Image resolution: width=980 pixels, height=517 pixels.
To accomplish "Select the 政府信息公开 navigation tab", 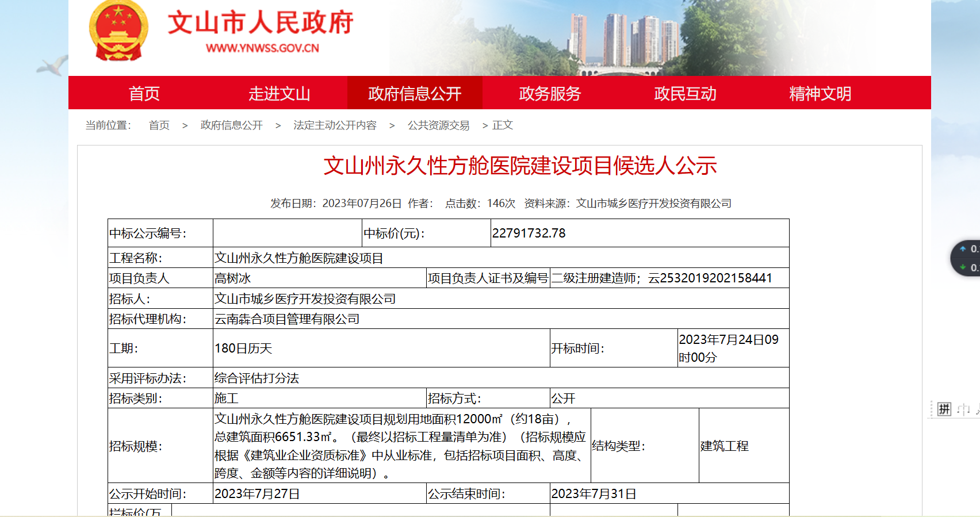I will coord(415,93).
